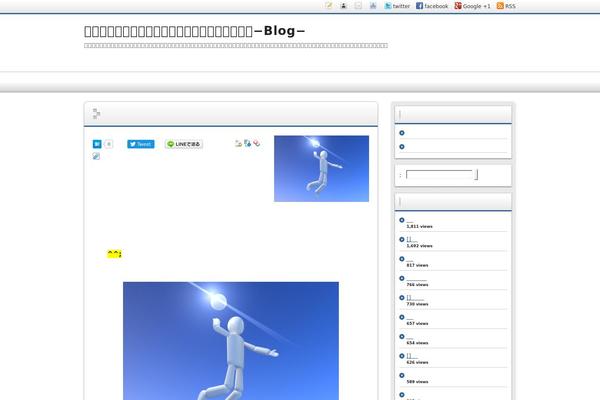Screen dimensions: 600x400
Task: Open the blog title ending in Blog
Action: (194, 31)
